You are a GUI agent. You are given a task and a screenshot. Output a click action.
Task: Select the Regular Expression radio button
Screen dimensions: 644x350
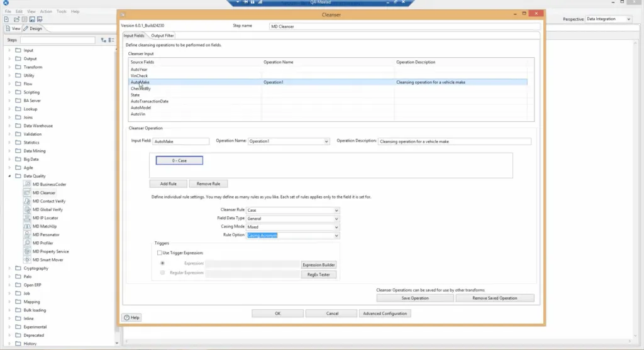tap(162, 273)
